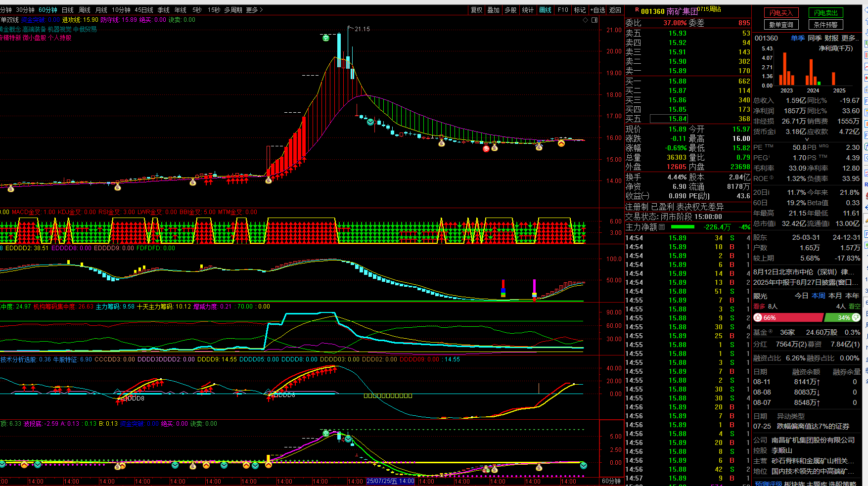Select the 同季 financial view tab
Viewport: 868px width, 486px height.
tap(815, 38)
